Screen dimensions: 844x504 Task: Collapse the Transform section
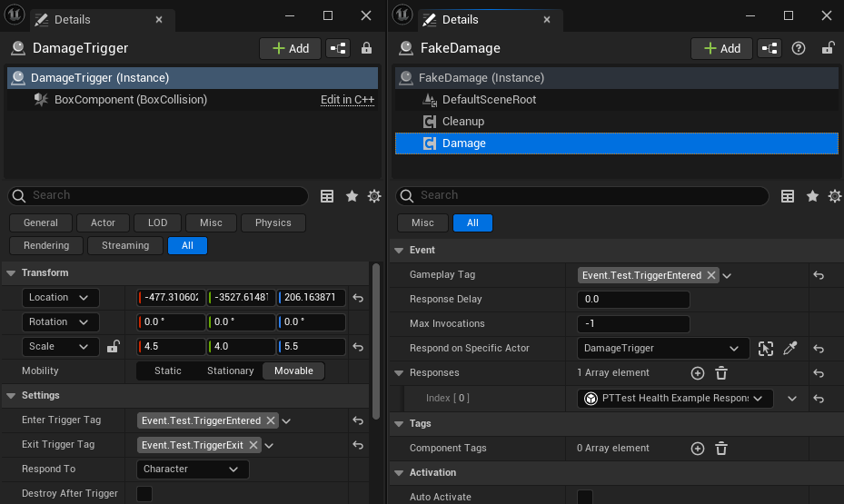click(x=11, y=273)
